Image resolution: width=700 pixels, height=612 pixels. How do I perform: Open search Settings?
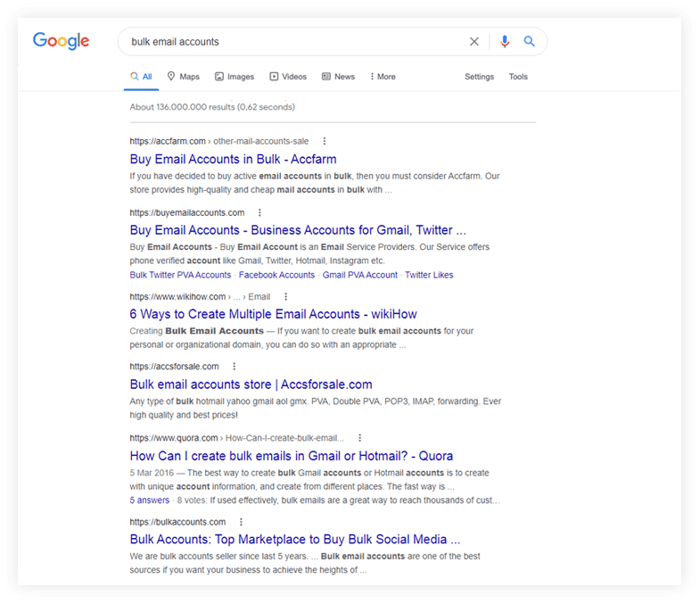pos(479,77)
